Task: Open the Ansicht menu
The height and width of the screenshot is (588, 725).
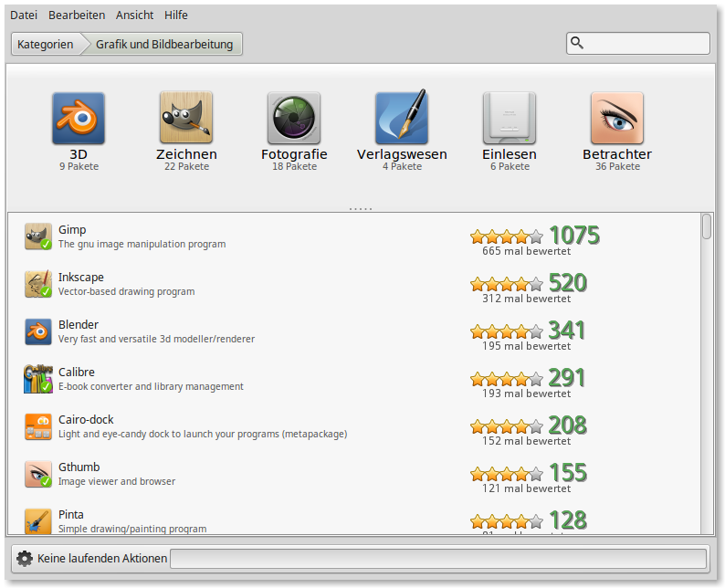Action: 134,16
